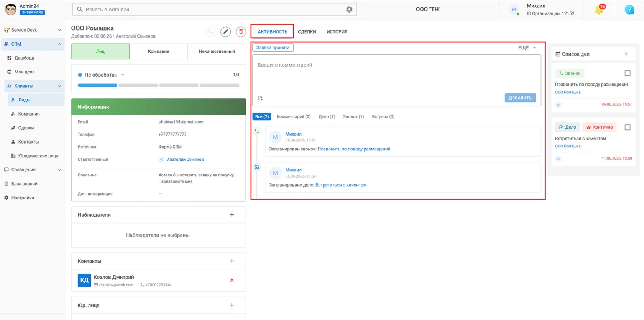
Task: Mark lead as Некачественный
Action: (x=217, y=51)
